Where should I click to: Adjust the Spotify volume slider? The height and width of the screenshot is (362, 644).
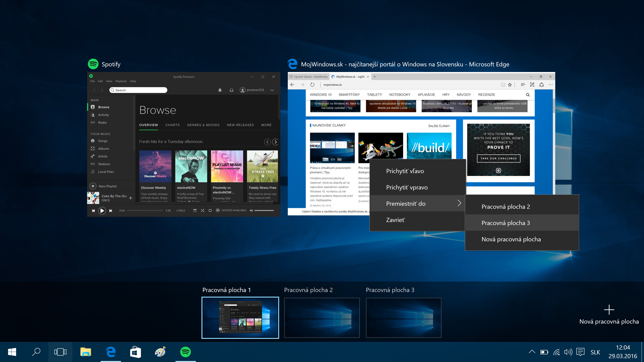point(264,211)
